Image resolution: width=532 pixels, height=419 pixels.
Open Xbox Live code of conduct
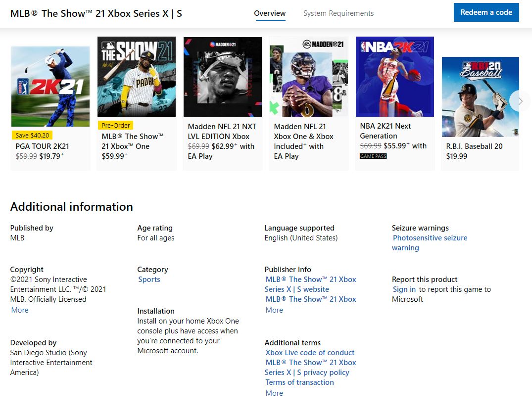point(310,353)
